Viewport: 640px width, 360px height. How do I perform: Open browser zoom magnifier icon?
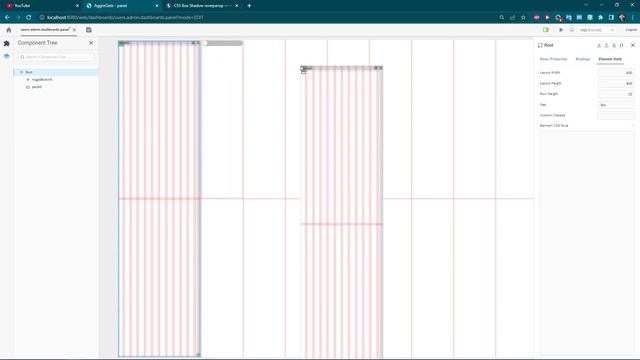click(502, 18)
